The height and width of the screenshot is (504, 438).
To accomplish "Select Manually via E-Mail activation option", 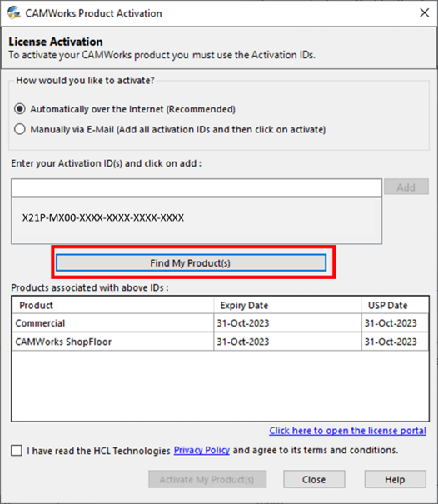I will coord(20,129).
